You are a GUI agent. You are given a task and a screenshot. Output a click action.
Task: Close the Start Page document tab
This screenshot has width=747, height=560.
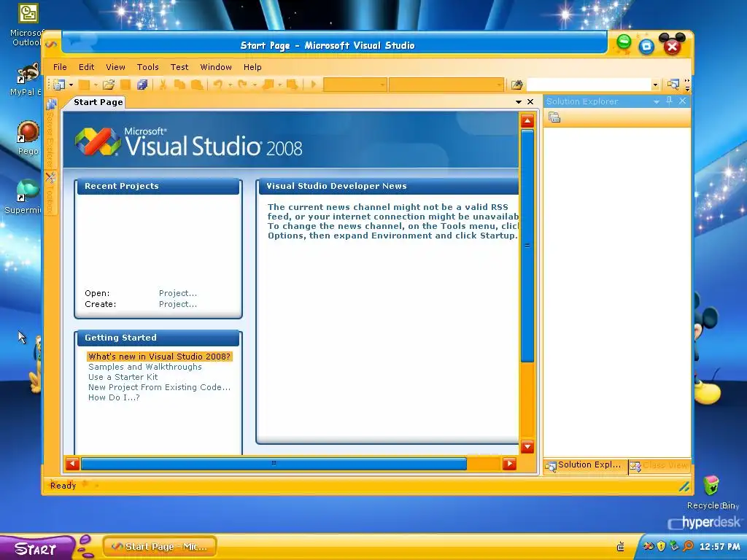(530, 102)
